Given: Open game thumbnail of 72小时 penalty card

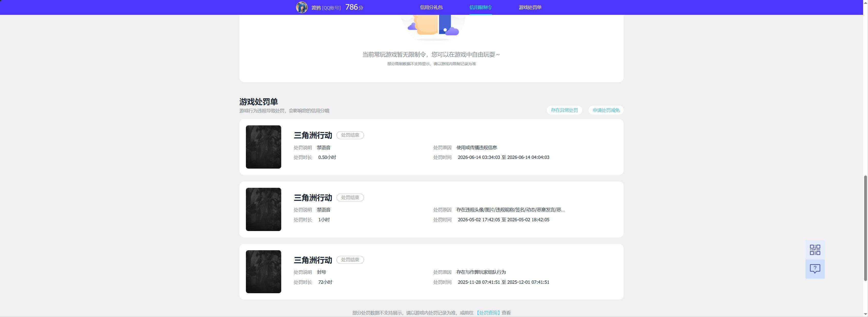Looking at the screenshot, I should pyautogui.click(x=263, y=271).
